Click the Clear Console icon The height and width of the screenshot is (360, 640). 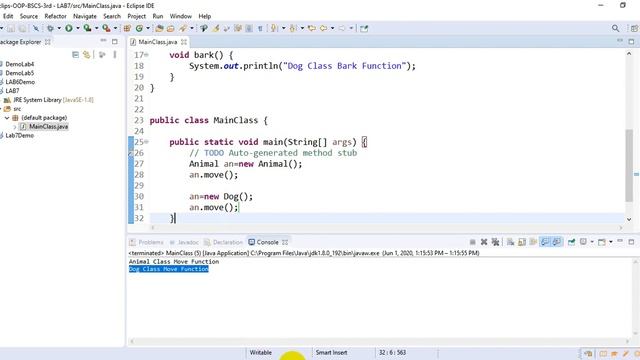pos(510,242)
